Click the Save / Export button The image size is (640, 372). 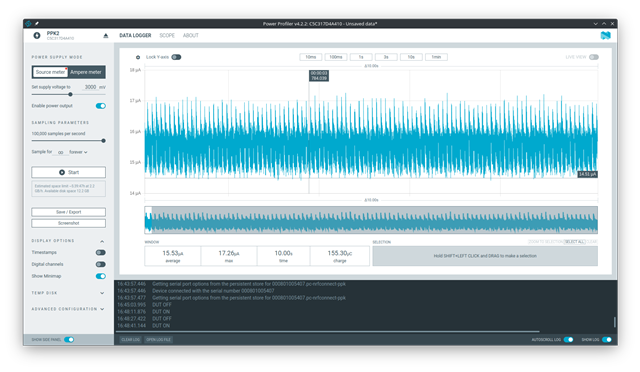click(x=69, y=212)
